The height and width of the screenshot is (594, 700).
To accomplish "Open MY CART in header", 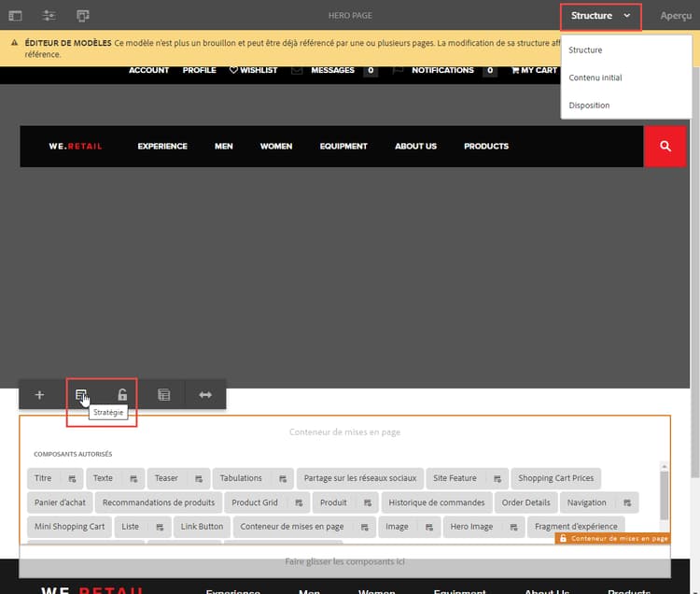I will click(x=534, y=70).
